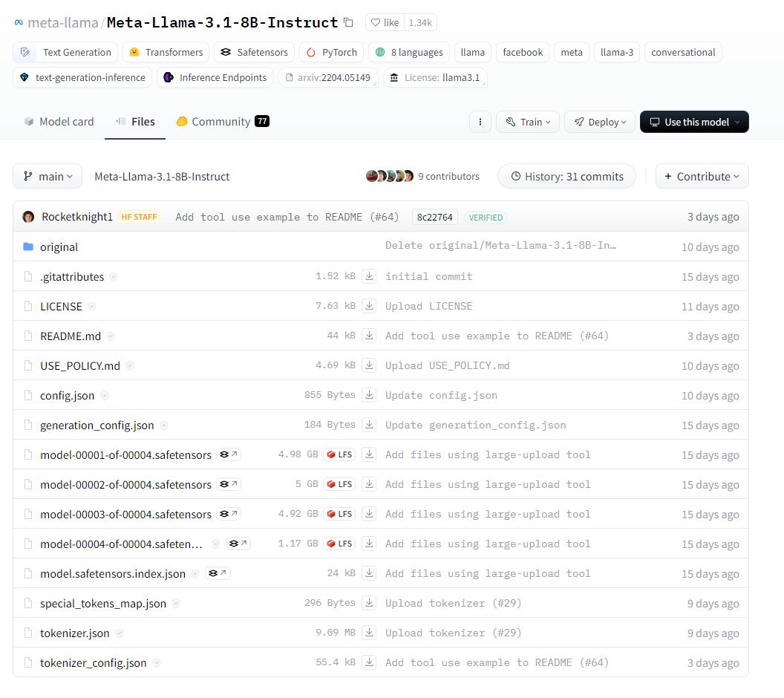The height and width of the screenshot is (698, 784).
Task: Open the original folder
Action: point(59,247)
